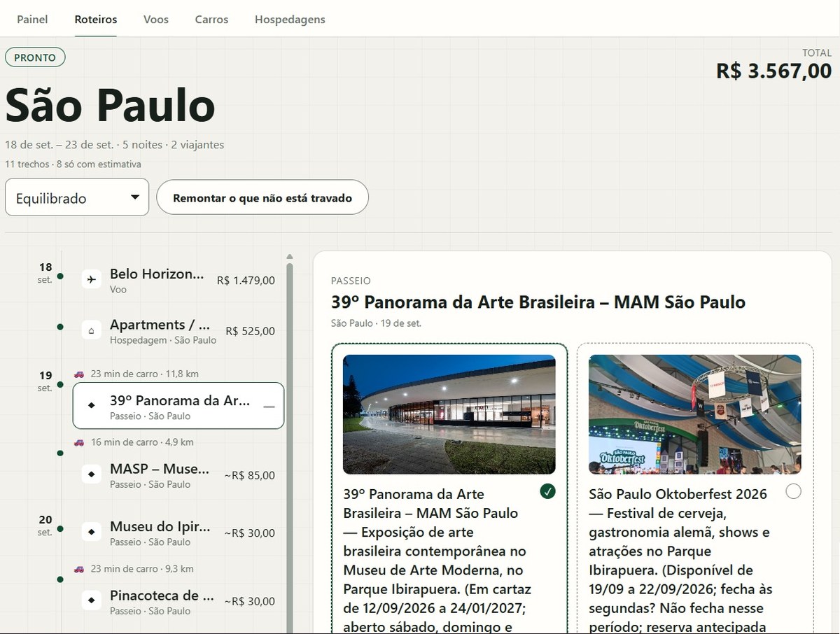
Task: Click the 18 de set. – 23 de set. date line
Action: pyautogui.click(x=115, y=145)
